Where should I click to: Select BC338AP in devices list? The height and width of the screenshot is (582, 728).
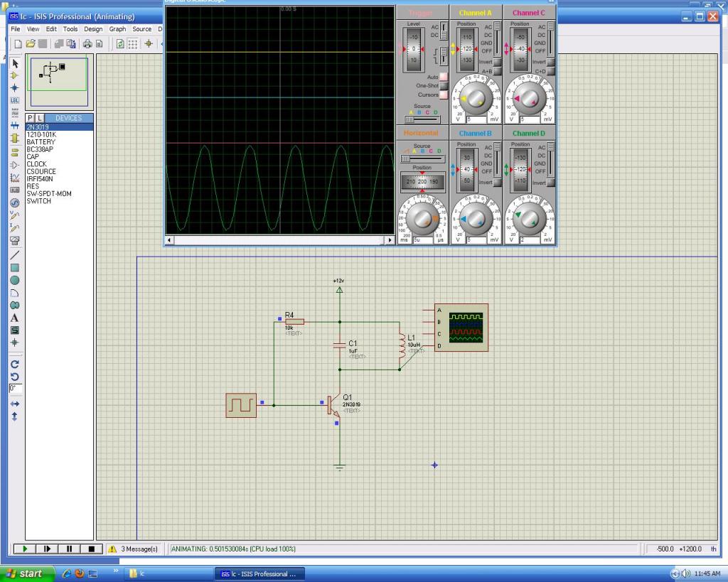pos(41,149)
